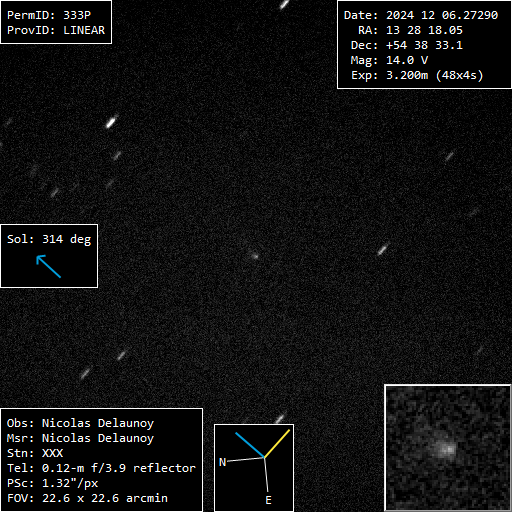Click the blue line in compass box
Image resolution: width=512 pixels, height=512 pixels.
250,445
